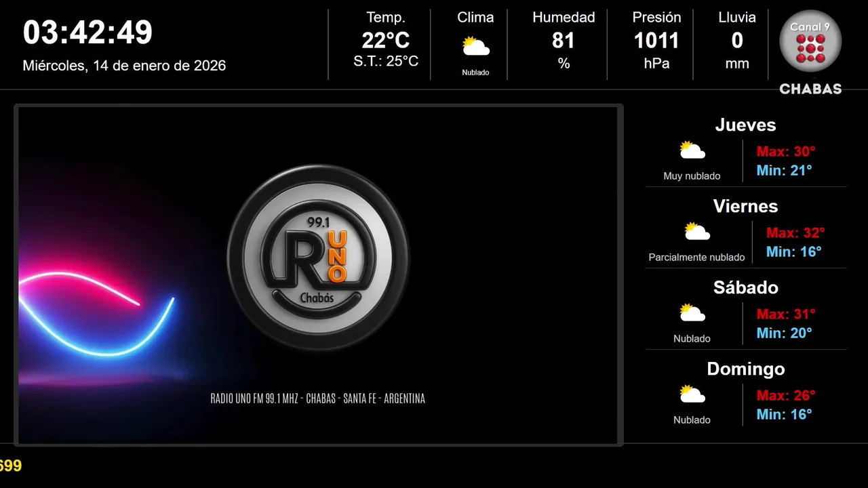Click Min: 16° for Viernes

click(794, 251)
